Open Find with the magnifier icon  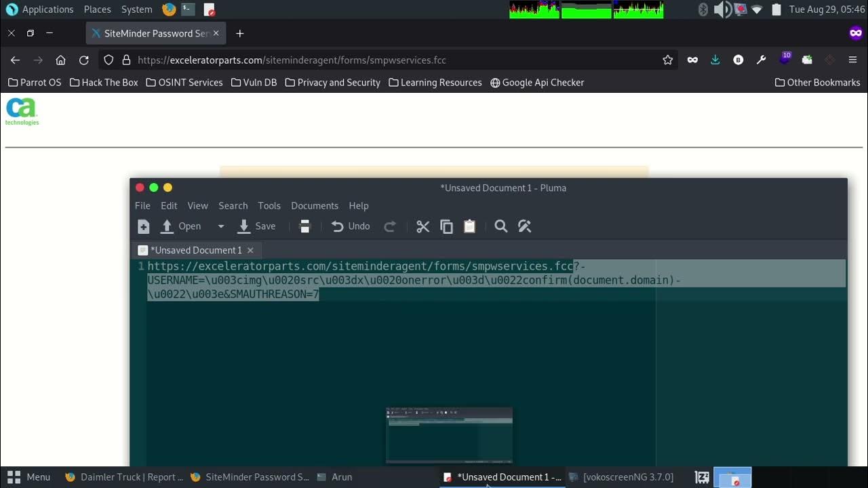click(x=501, y=226)
